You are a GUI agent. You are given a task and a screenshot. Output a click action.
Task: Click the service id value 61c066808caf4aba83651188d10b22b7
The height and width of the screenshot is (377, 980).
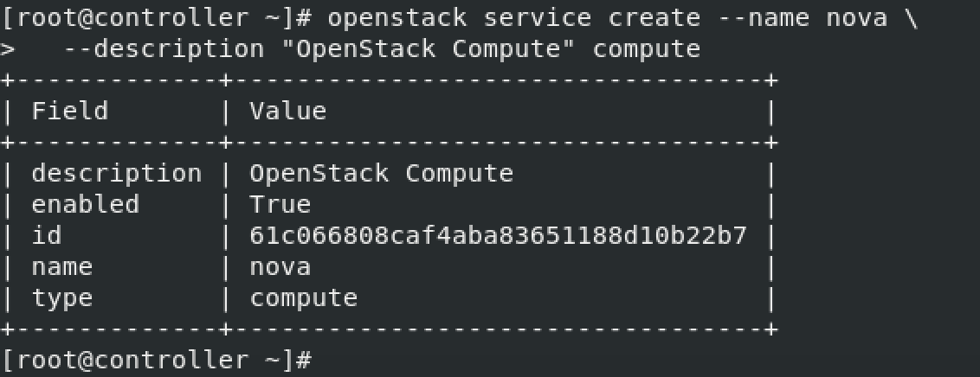tap(498, 236)
